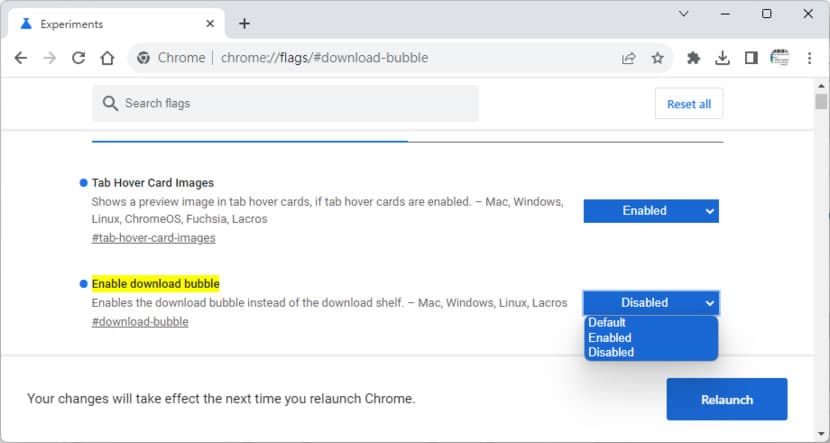Click the Chrome site info icon

tap(143, 58)
